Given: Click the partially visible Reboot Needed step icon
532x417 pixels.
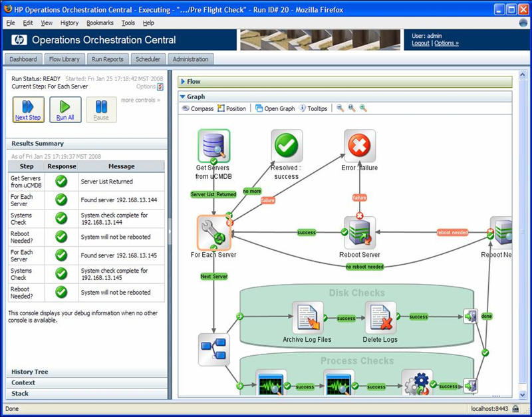Looking at the screenshot, I should click(x=501, y=233).
